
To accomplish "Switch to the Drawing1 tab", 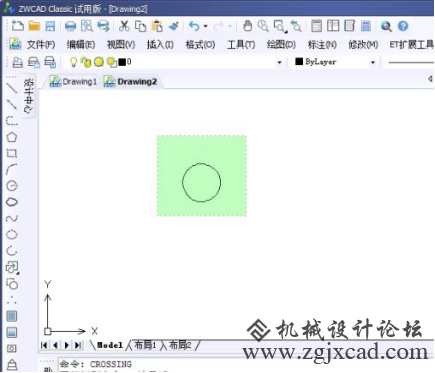I will pyautogui.click(x=74, y=82).
